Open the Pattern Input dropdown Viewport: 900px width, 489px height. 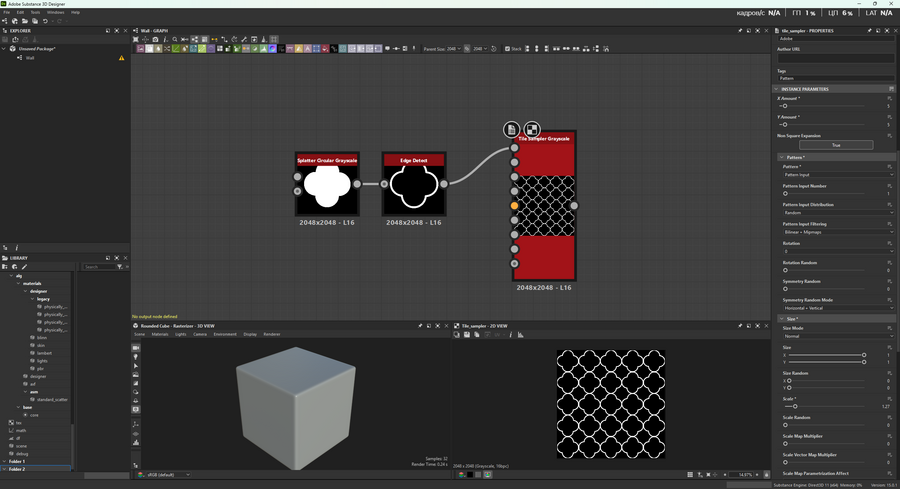tap(837, 175)
